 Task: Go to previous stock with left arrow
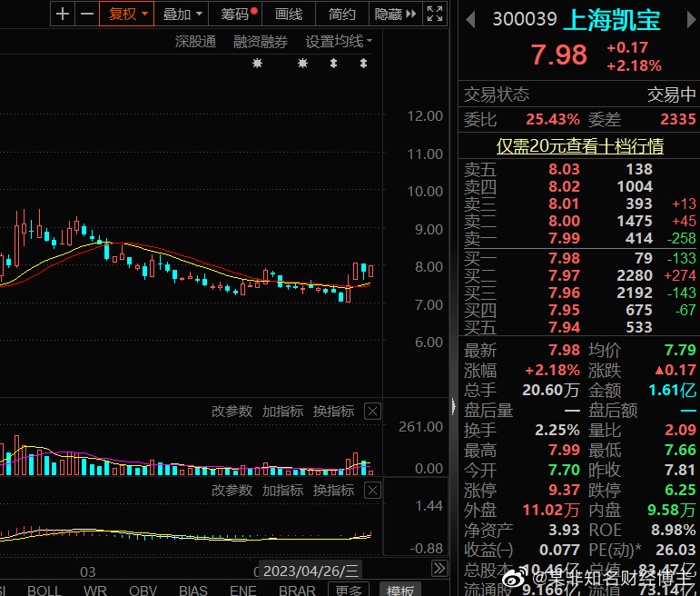(x=470, y=20)
